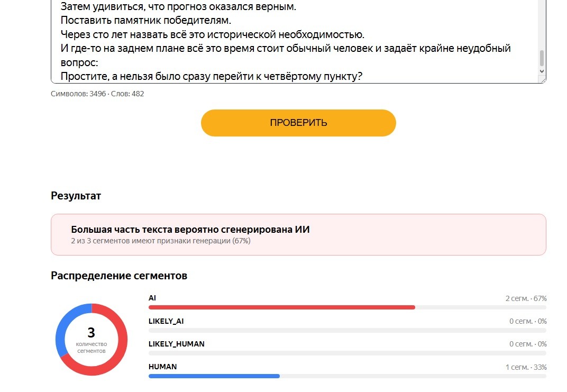Screen dimensions: 567x392
Task: Click the textarea scrollbar down arrow
Action: click(542, 71)
